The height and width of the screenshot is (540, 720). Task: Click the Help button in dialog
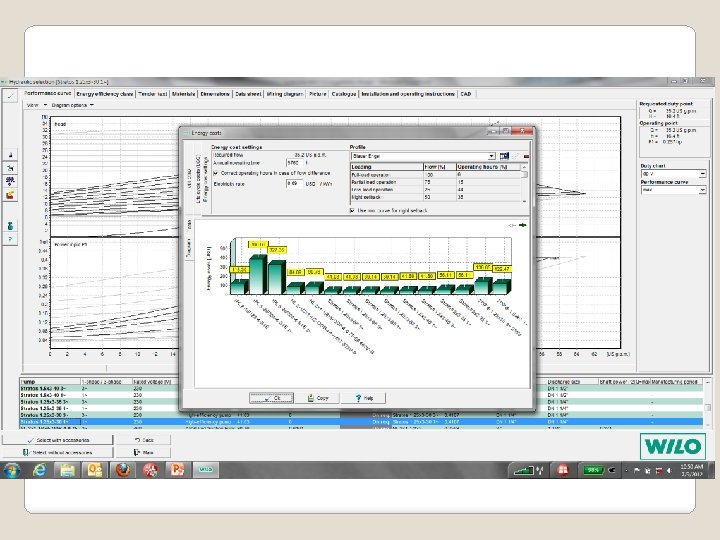(364, 398)
